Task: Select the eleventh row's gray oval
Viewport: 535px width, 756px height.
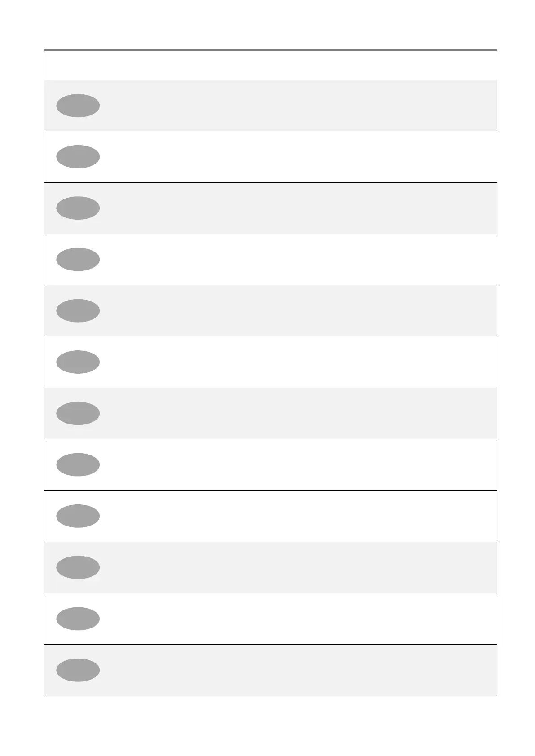Action: [78, 619]
